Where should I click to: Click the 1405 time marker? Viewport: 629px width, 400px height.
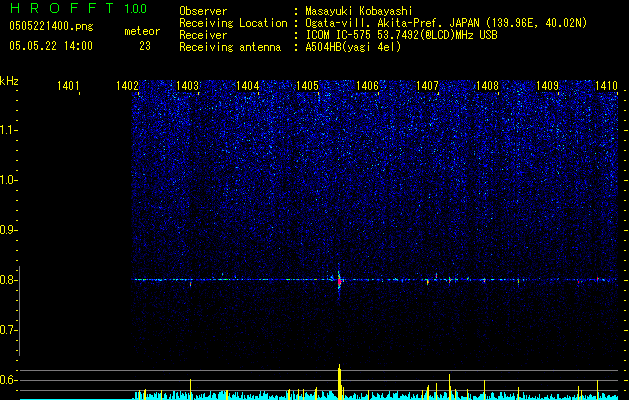pyautogui.click(x=307, y=86)
